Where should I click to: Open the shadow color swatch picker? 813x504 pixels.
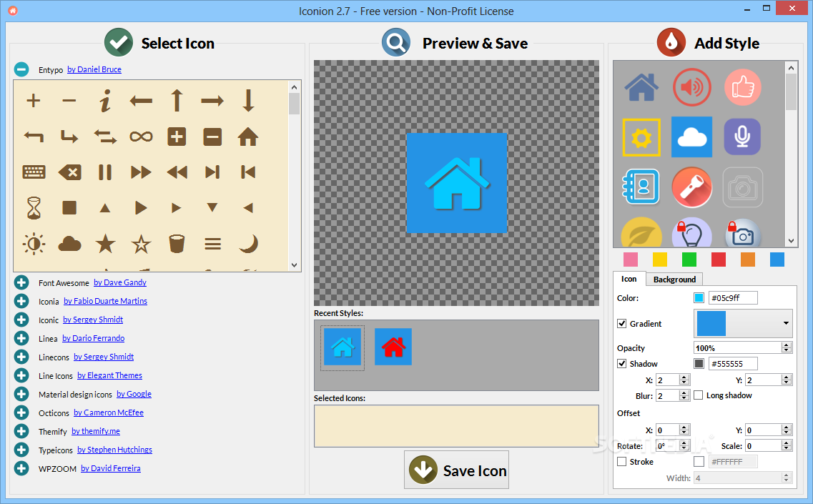[x=699, y=363]
